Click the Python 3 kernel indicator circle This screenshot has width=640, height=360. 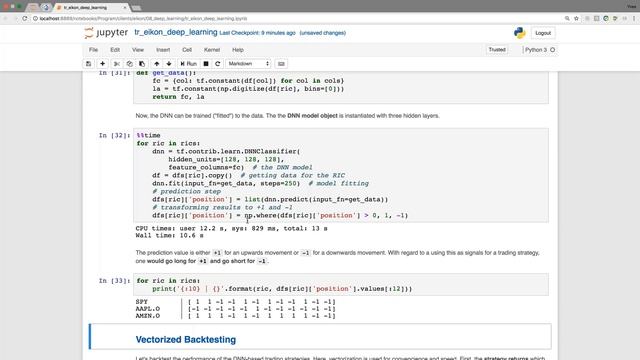pyautogui.click(x=553, y=50)
